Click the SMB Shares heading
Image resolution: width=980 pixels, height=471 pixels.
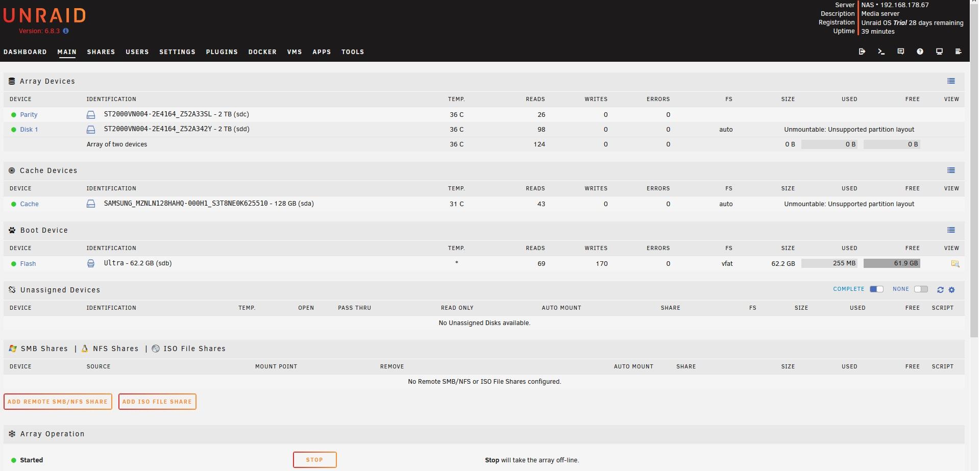coord(44,349)
